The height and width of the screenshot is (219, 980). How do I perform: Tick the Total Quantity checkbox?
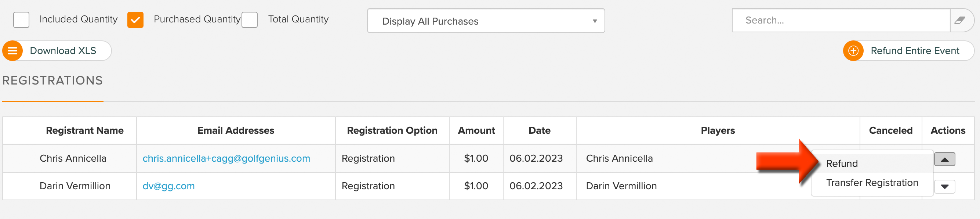click(250, 20)
